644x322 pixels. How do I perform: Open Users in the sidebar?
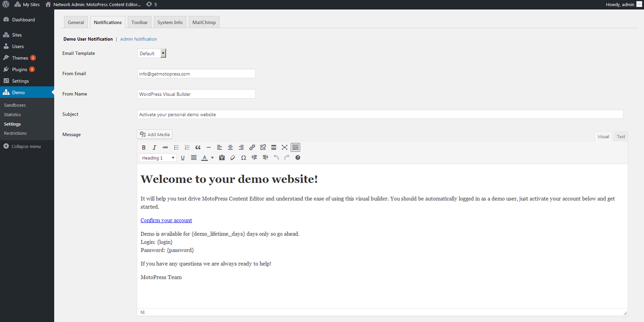27,46
